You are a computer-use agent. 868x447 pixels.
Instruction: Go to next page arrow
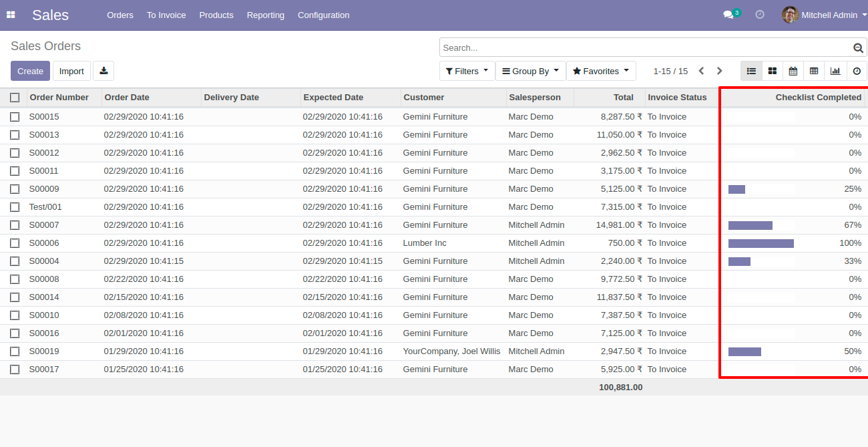point(719,71)
